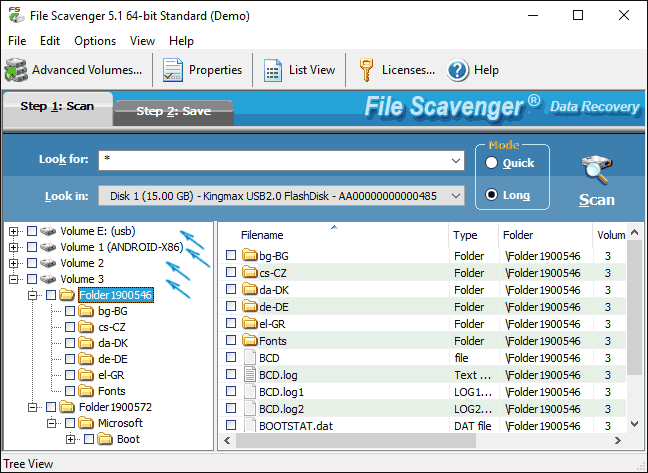Select the BOOTSTAT.dat file icon

tap(250, 426)
